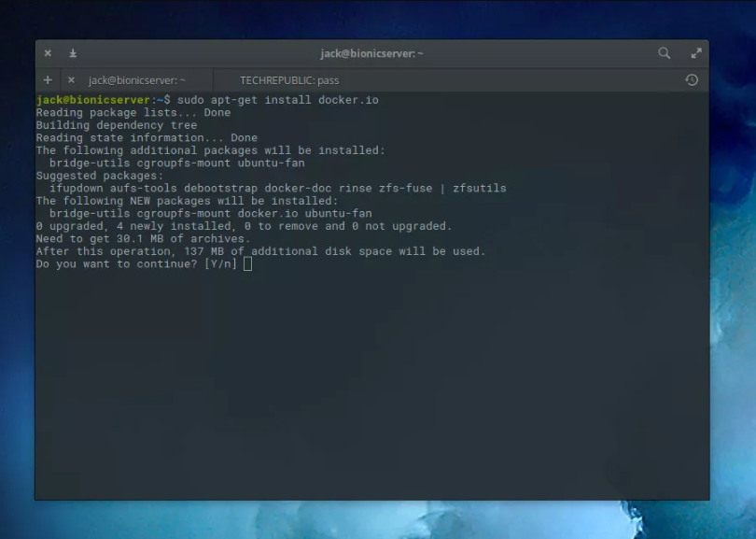Close the terminal window with X icon
Image resolution: width=756 pixels, height=539 pixels.
(x=48, y=53)
